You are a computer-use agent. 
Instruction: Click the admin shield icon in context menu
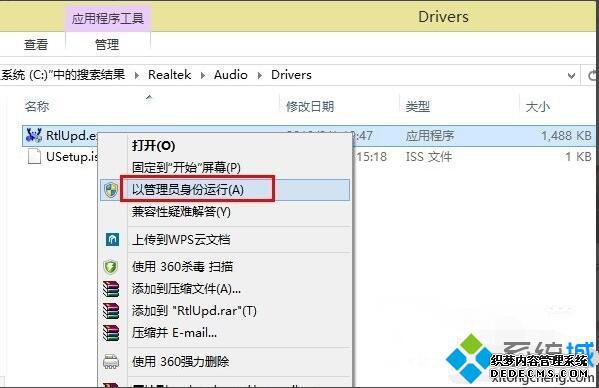coord(111,190)
